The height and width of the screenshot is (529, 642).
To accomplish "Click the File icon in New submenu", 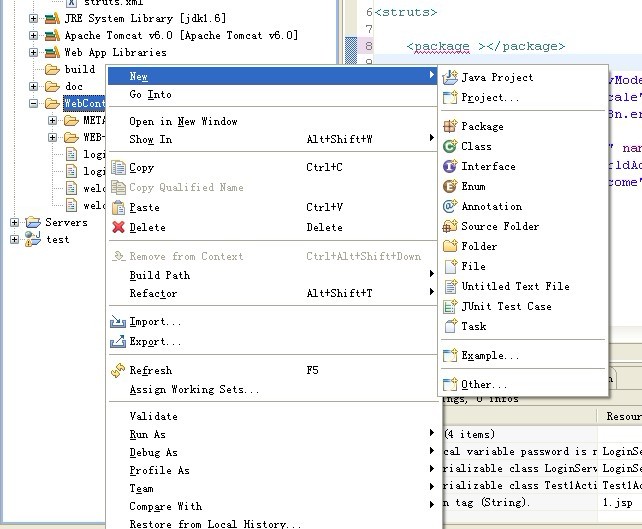I will [450, 266].
